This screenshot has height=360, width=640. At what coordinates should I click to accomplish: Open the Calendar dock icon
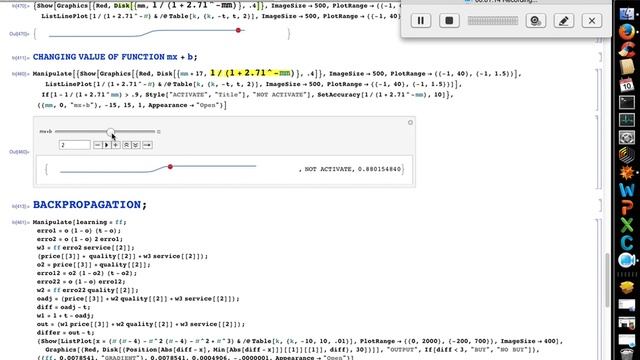tap(627, 84)
